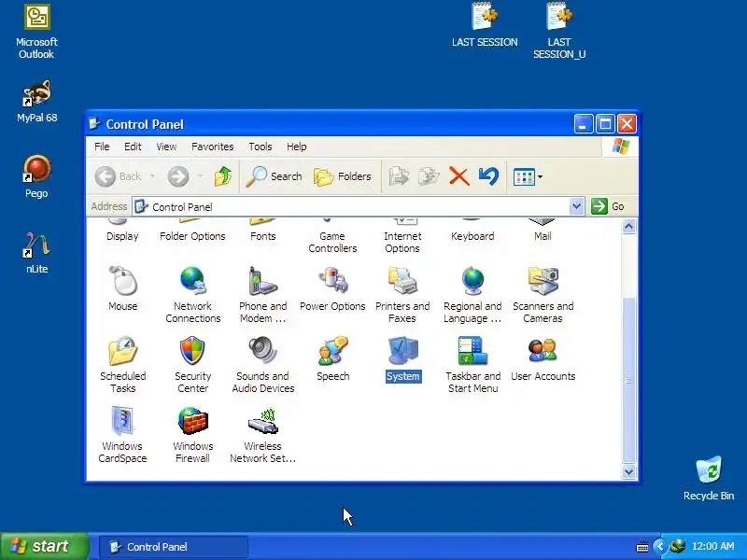
Task: Click the network tray icon
Action: pos(678,547)
